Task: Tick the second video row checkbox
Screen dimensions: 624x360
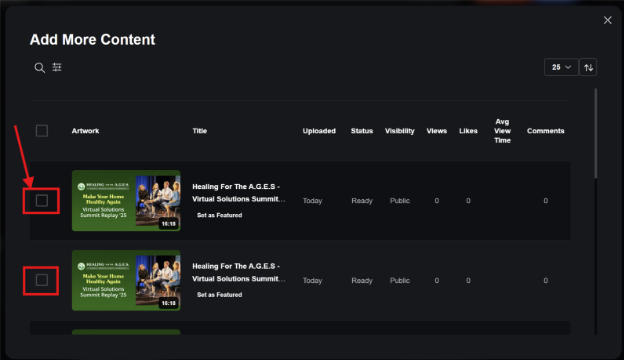Action: pos(42,280)
